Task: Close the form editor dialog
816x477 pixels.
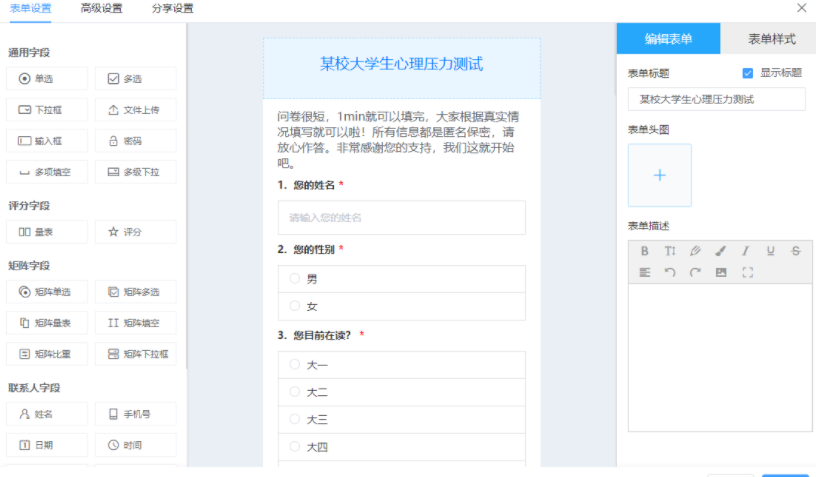Action: (801, 8)
